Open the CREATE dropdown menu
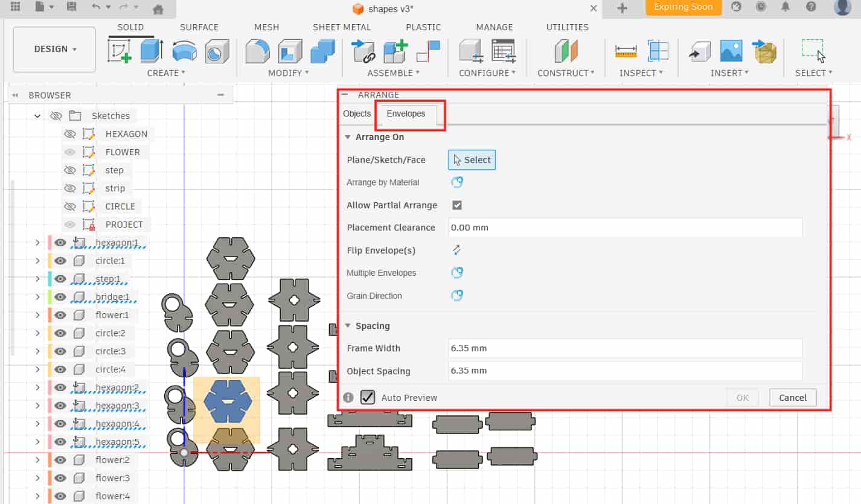Screen dimensions: 861x504 (x=166, y=73)
